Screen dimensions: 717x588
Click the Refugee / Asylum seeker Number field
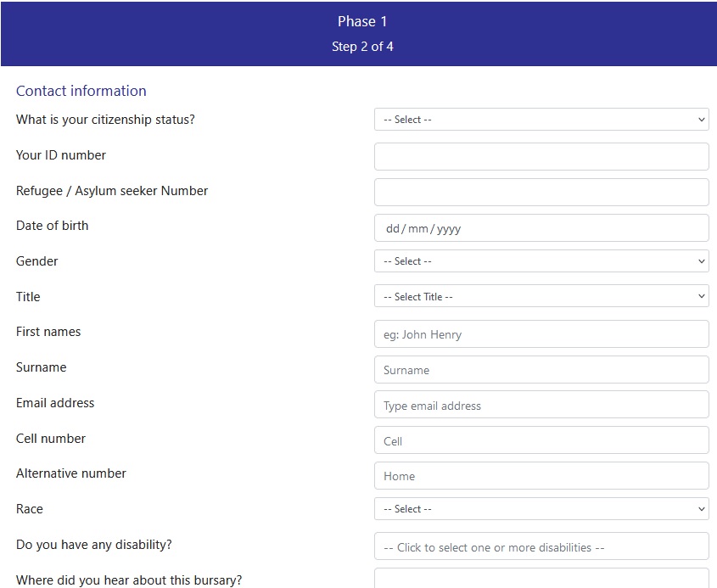pos(541,192)
